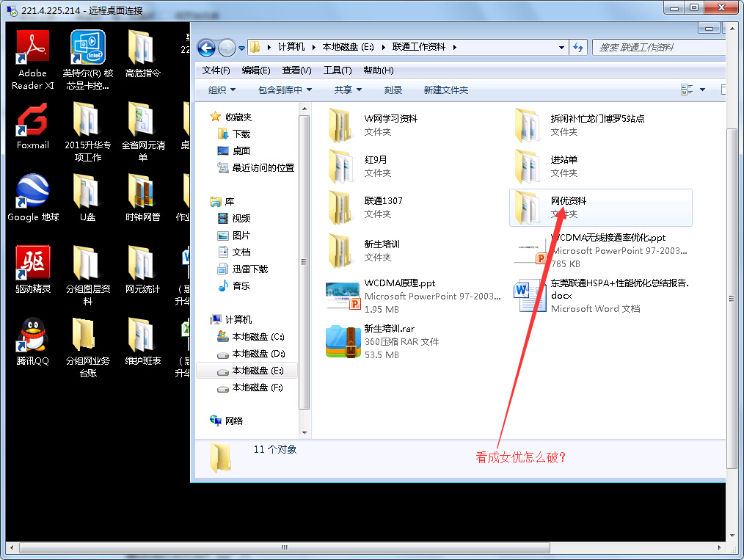Viewport: 744px width, 560px height.
Task: Select the 红9月 folder
Action: point(358,167)
